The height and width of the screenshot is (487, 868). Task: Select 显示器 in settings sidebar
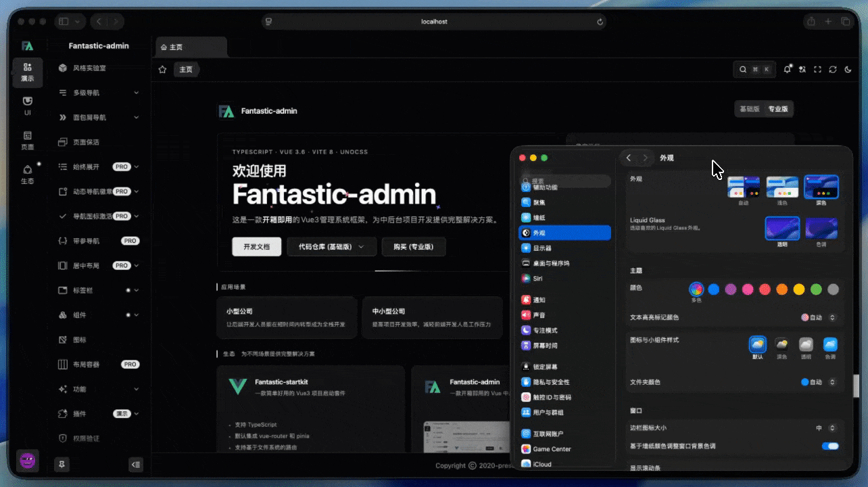542,248
